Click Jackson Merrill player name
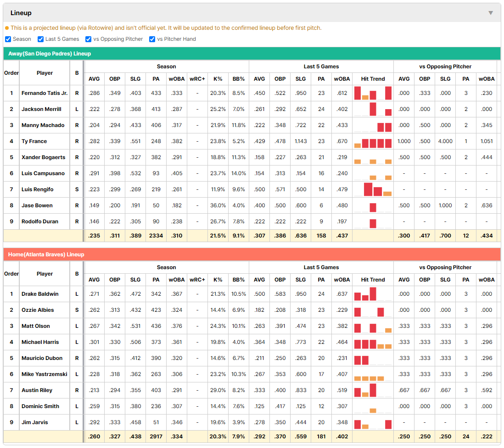This screenshot has height=448, width=504. click(x=41, y=109)
